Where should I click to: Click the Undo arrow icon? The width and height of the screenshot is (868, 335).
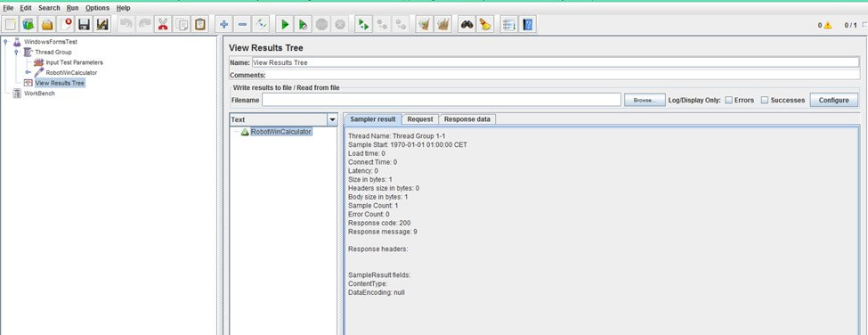point(126,24)
